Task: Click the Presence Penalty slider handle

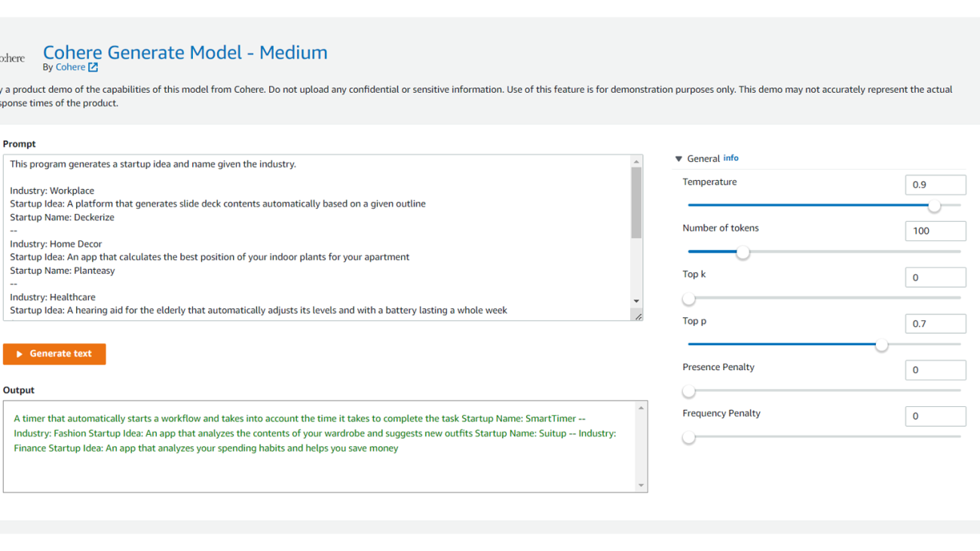Action: 688,391
